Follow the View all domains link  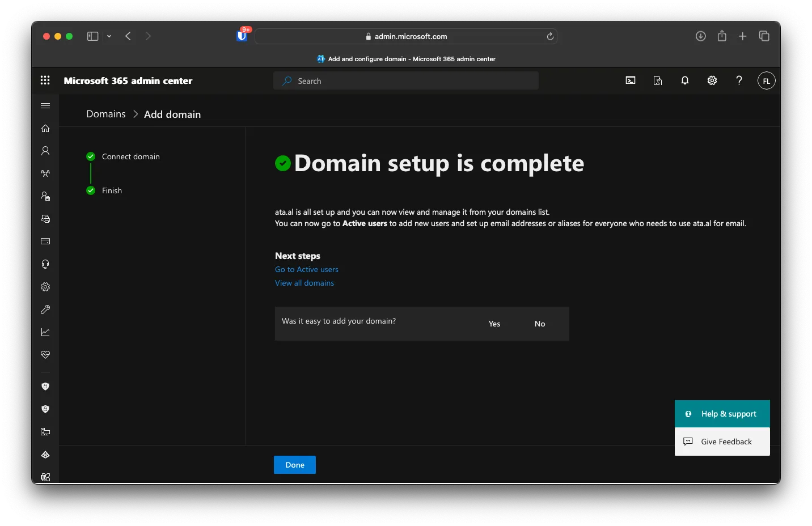pyautogui.click(x=304, y=283)
